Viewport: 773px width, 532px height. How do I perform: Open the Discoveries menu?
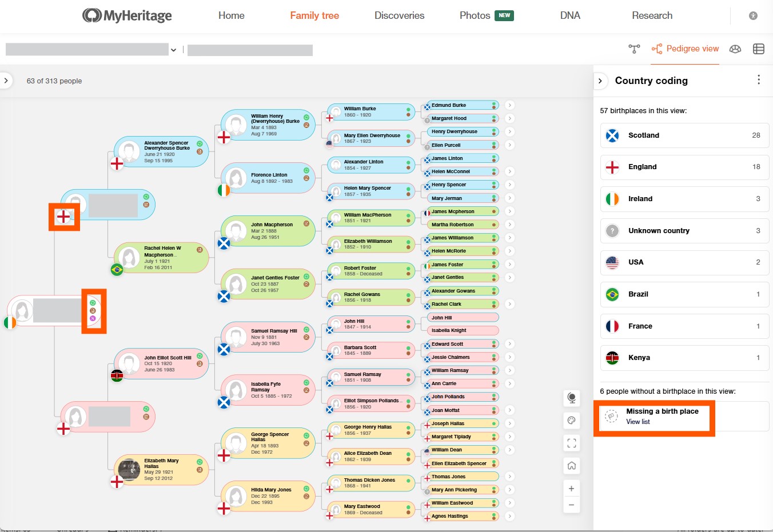coord(399,16)
